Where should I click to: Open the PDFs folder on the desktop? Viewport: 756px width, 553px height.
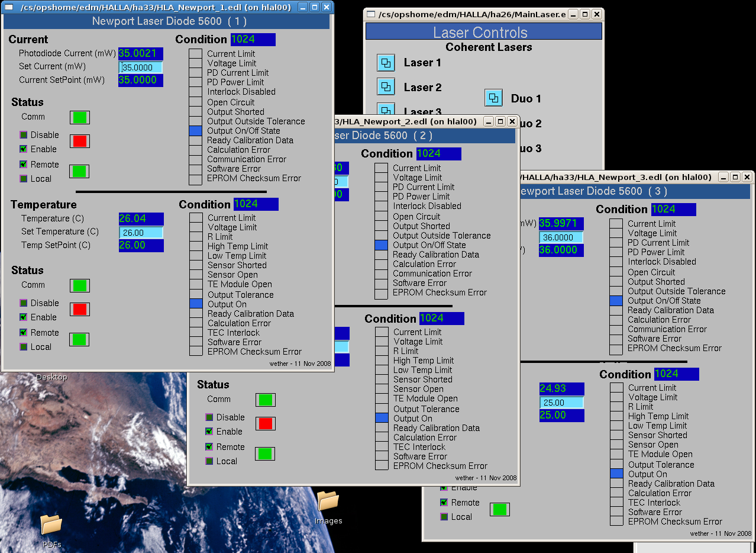[51, 524]
